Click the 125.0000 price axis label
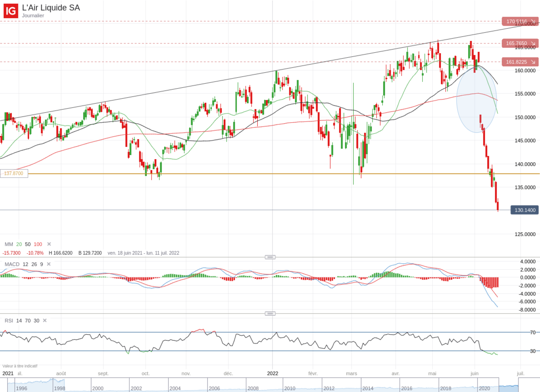 525,234
